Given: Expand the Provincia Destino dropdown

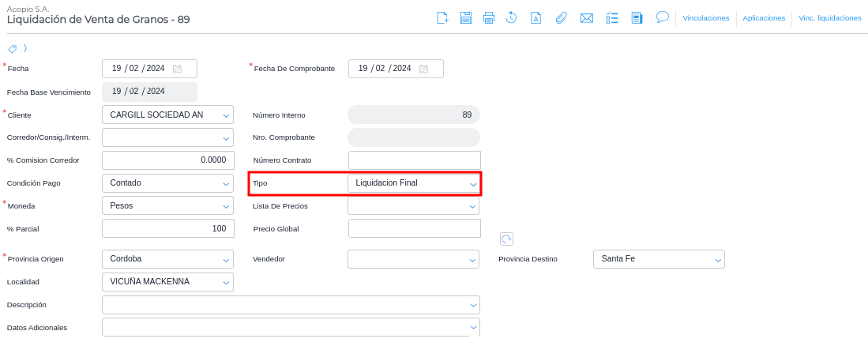Looking at the screenshot, I should 718,259.
